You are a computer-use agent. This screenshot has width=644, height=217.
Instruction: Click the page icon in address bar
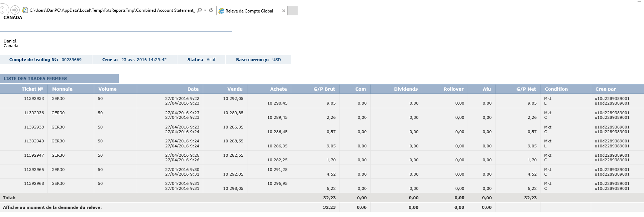tap(25, 10)
